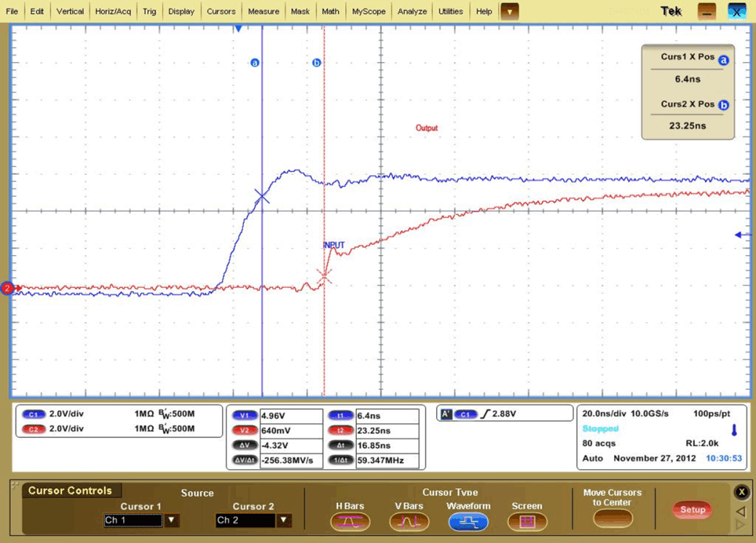Click the C2 channel badge in readout bar
Screen dimensions: 756x543
tap(33, 429)
